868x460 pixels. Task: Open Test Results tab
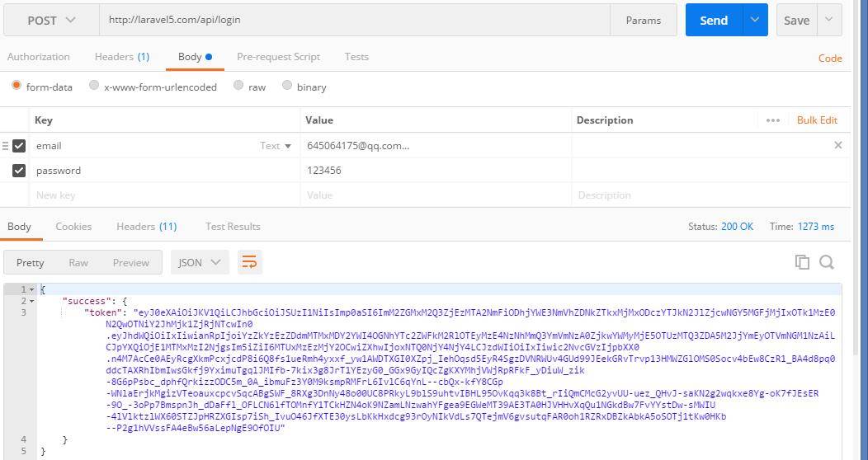coord(233,226)
